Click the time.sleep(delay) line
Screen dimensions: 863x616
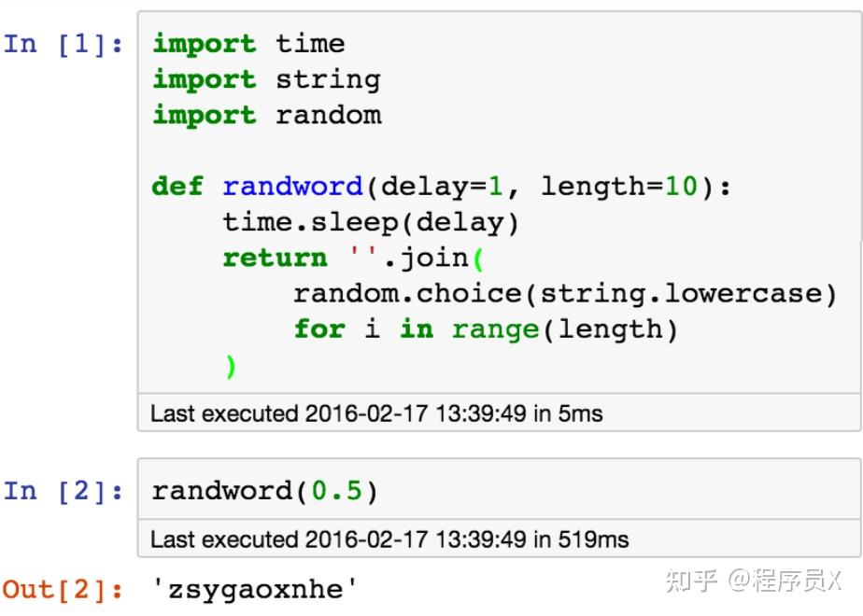click(x=371, y=223)
